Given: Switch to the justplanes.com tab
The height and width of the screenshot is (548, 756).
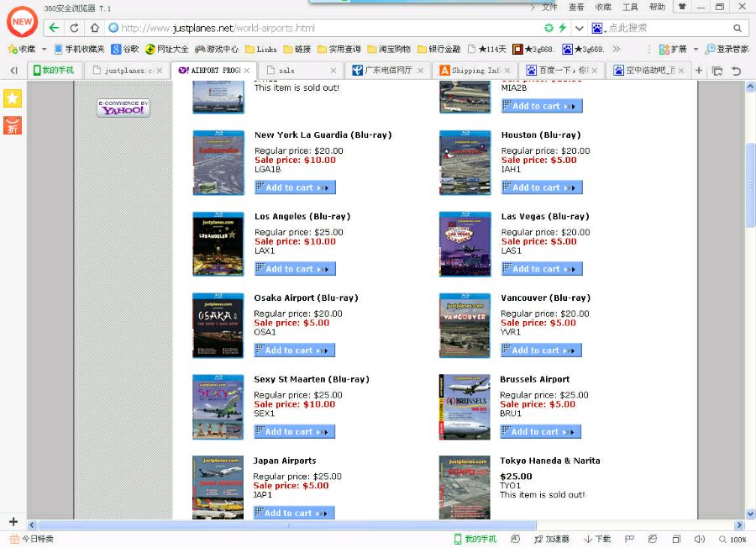Looking at the screenshot, I should (127, 71).
